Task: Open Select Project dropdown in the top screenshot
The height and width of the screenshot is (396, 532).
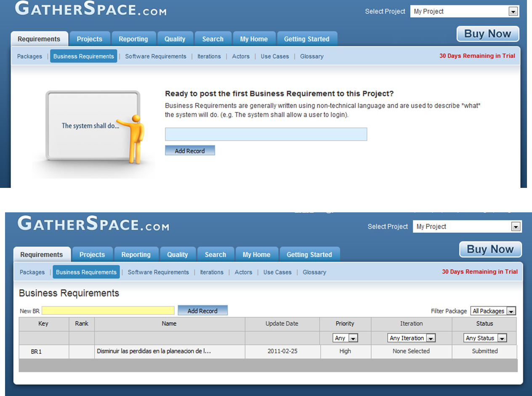Action: pyautogui.click(x=465, y=11)
